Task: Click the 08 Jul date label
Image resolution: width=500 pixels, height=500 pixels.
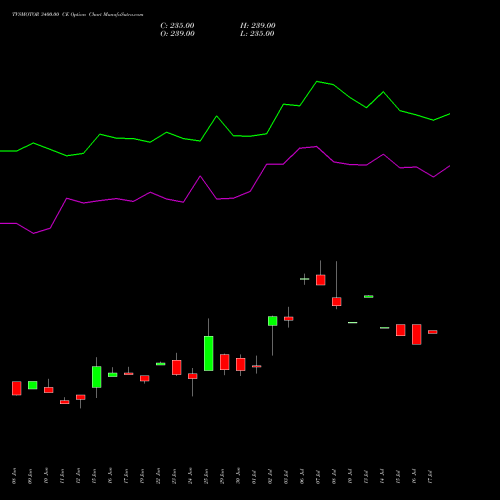Action: 334,476
